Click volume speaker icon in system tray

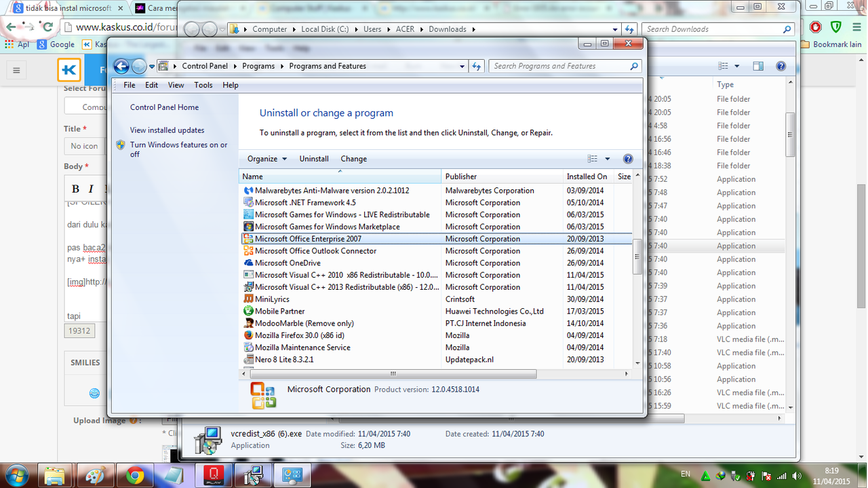pyautogui.click(x=796, y=476)
